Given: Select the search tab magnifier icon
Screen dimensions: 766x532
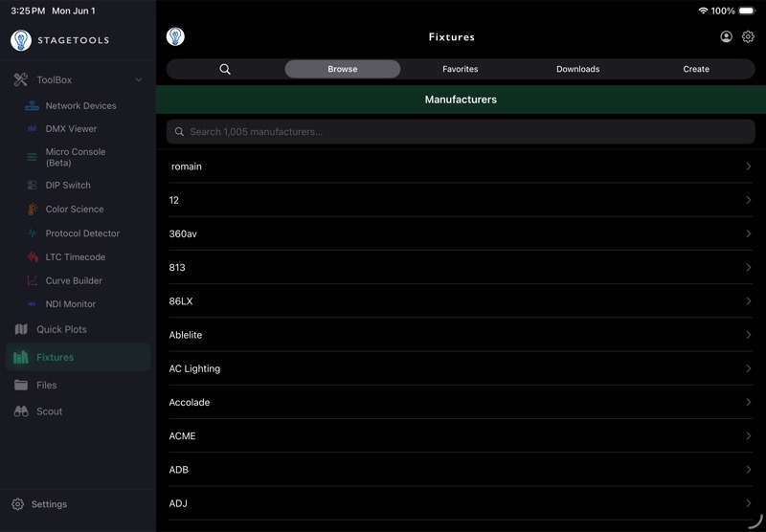Looking at the screenshot, I should (225, 69).
